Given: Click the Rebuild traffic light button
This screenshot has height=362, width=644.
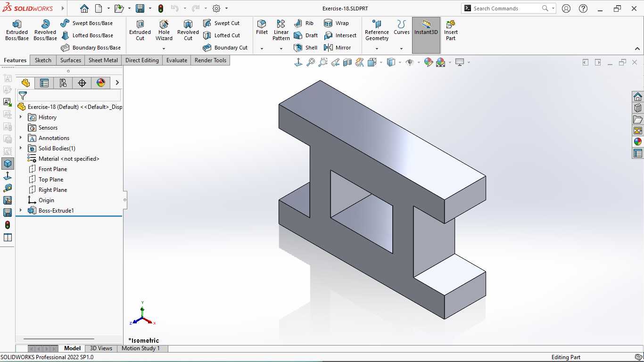Looking at the screenshot, I should click(161, 8).
